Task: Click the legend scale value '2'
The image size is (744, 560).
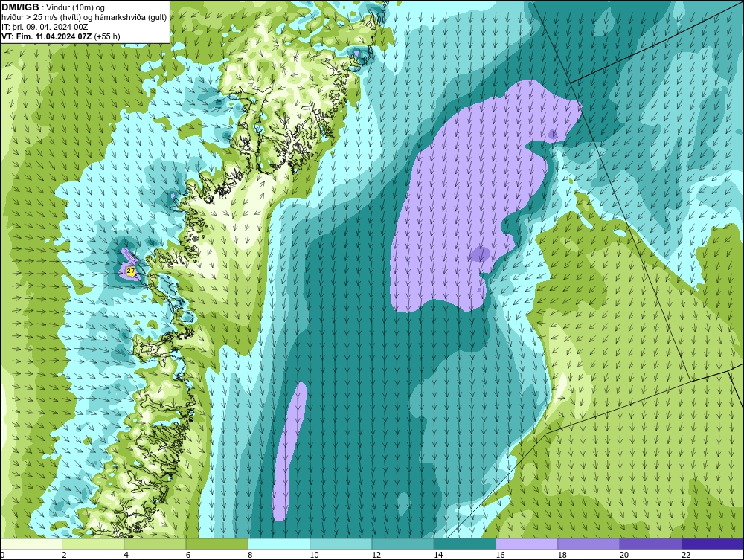Action: click(x=64, y=556)
